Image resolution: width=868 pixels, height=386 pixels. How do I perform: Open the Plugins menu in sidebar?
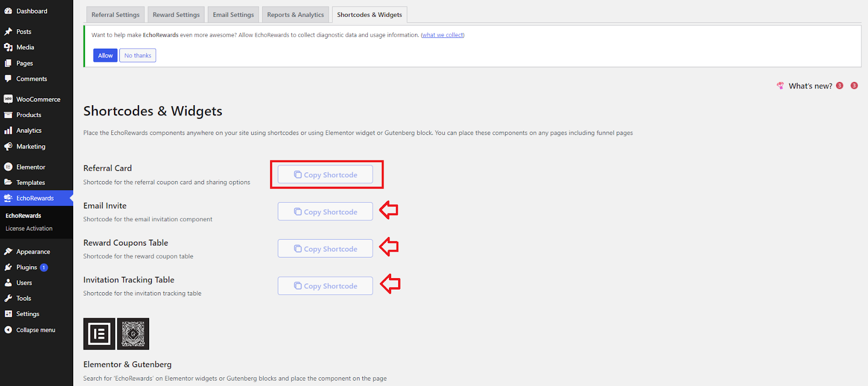coord(27,267)
